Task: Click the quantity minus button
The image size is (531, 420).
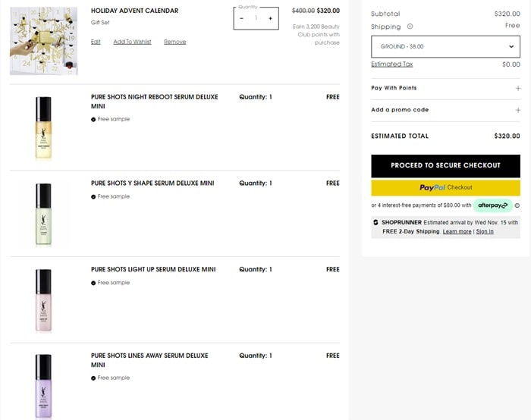Action: pyautogui.click(x=242, y=18)
